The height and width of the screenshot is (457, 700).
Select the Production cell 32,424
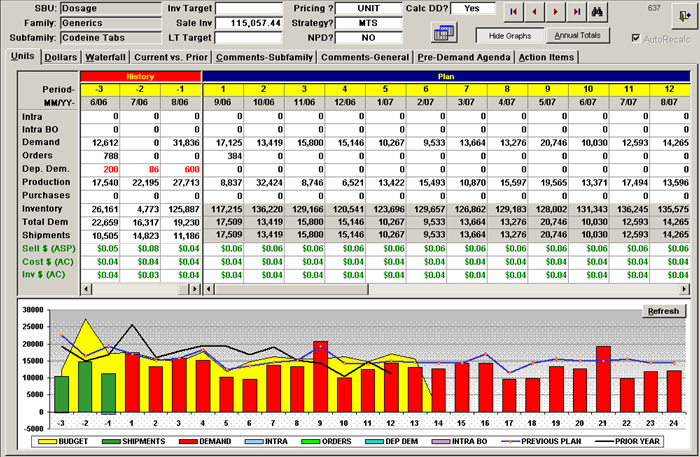coord(264,183)
